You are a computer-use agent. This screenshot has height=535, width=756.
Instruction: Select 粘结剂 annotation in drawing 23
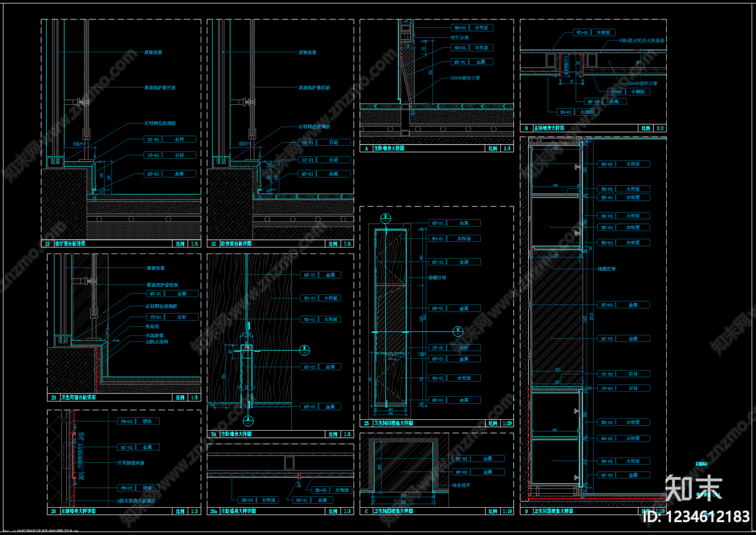[x=152, y=326]
